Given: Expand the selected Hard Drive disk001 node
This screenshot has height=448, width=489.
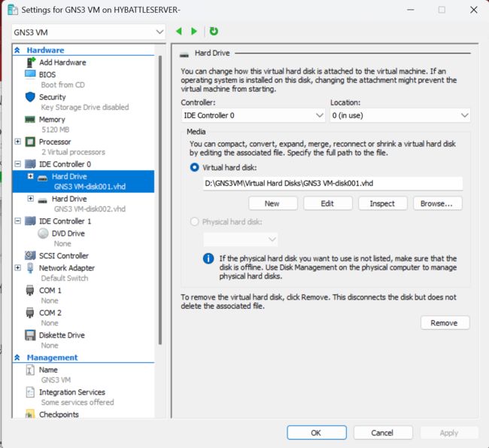Looking at the screenshot, I should pyautogui.click(x=31, y=176).
